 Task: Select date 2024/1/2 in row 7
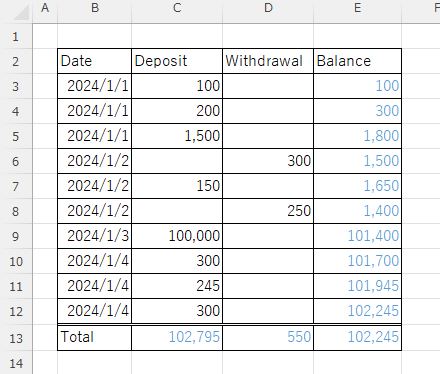click(x=95, y=186)
